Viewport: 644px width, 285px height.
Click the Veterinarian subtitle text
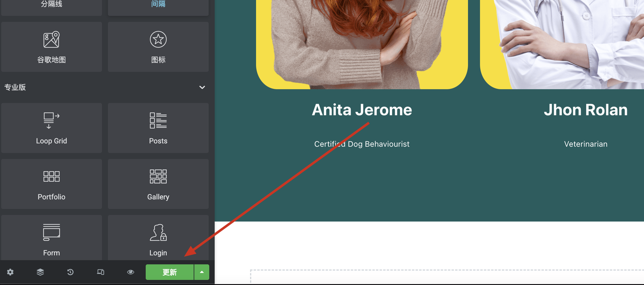[585, 144]
